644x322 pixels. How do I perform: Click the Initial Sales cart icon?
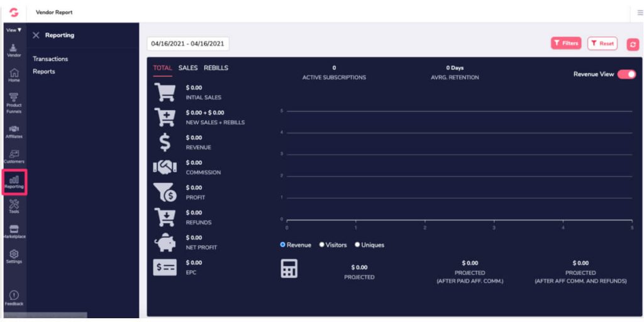tap(165, 92)
